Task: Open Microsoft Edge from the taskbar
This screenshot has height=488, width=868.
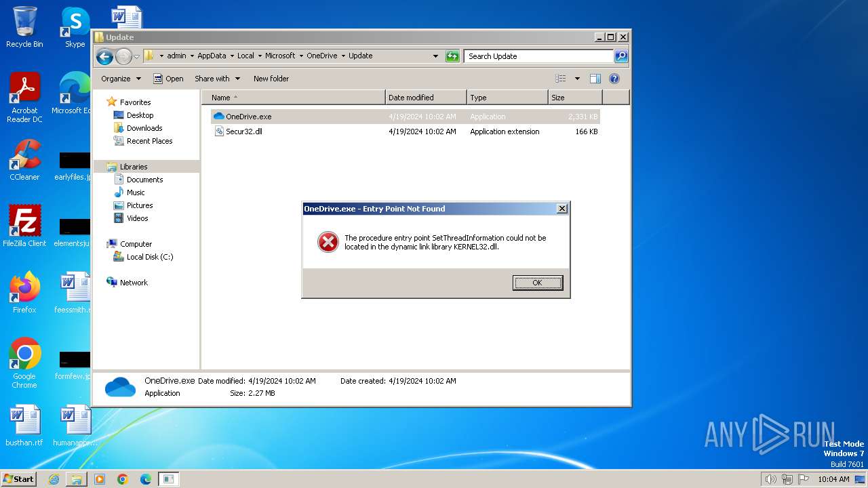Action: tap(146, 479)
